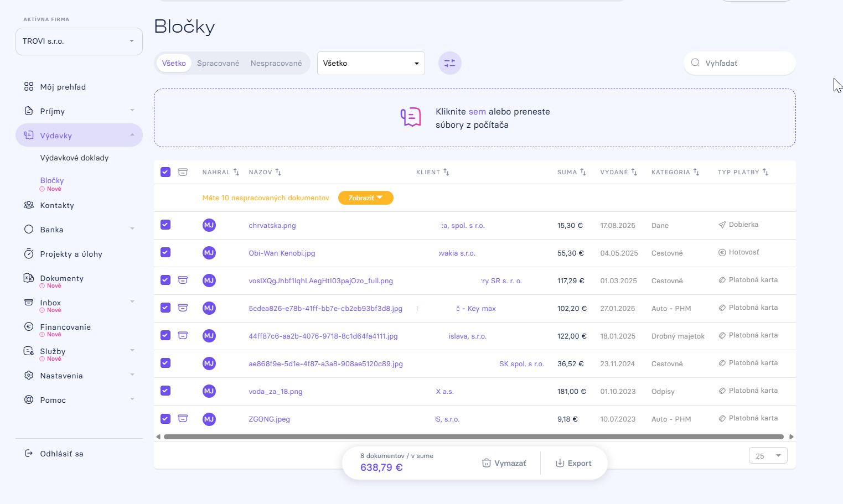Click MJ avatar on chrvatska.png row

pos(209,225)
